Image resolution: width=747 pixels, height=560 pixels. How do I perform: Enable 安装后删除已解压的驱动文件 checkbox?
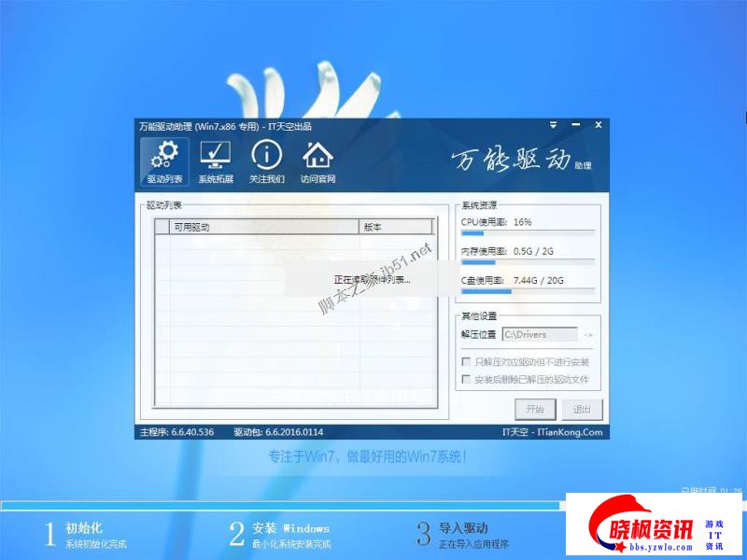467,380
